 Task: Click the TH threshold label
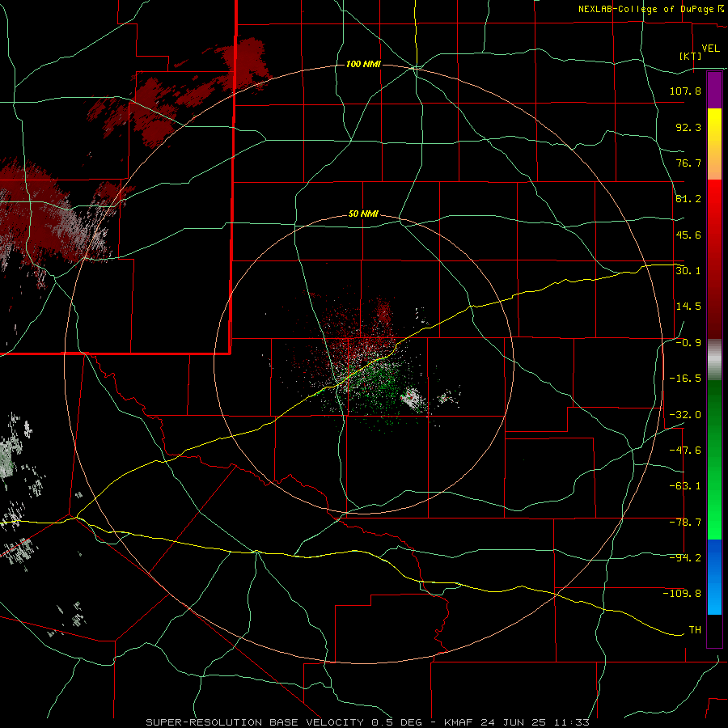pyautogui.click(x=695, y=630)
